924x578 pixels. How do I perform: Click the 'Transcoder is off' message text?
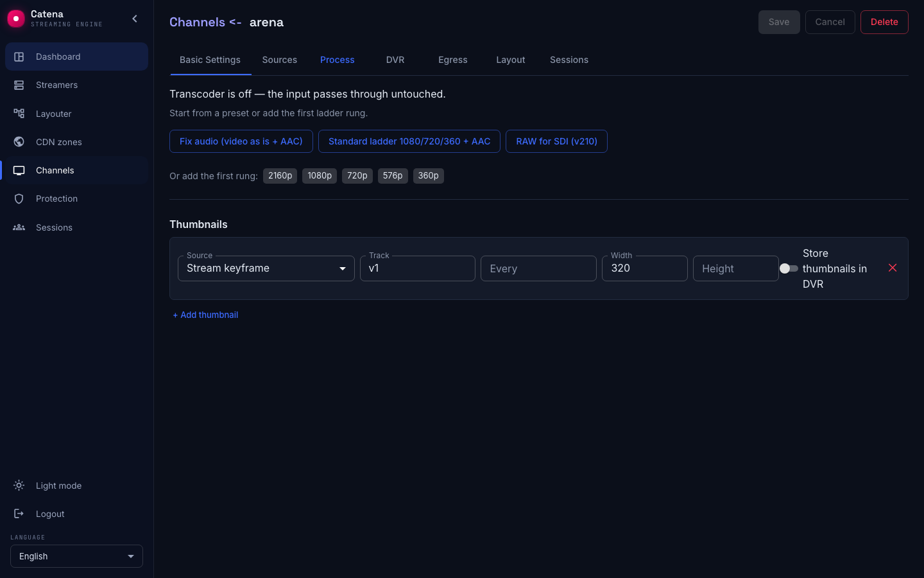[x=307, y=94]
